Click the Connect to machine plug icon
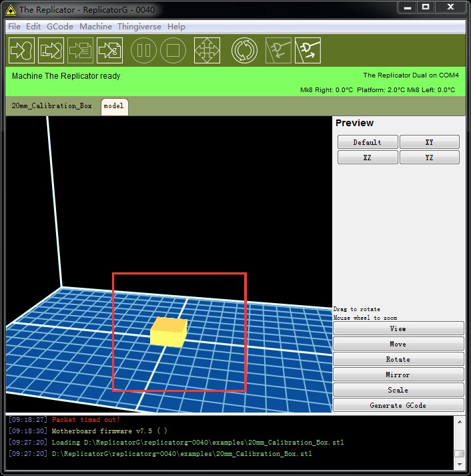This screenshot has width=471, height=476. coord(278,50)
